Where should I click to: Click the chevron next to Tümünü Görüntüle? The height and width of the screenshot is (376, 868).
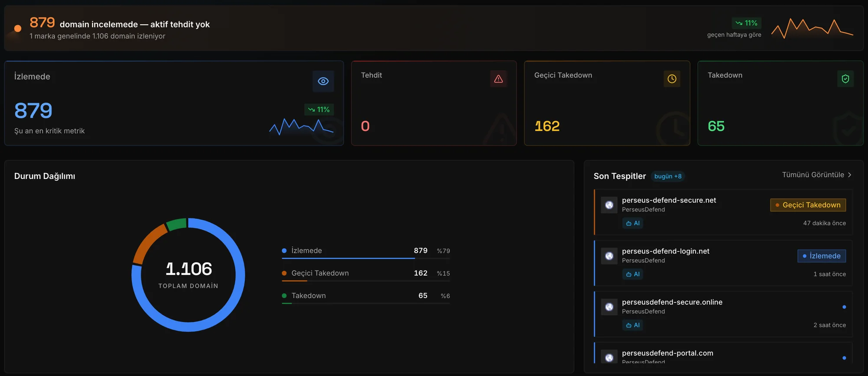(x=849, y=175)
